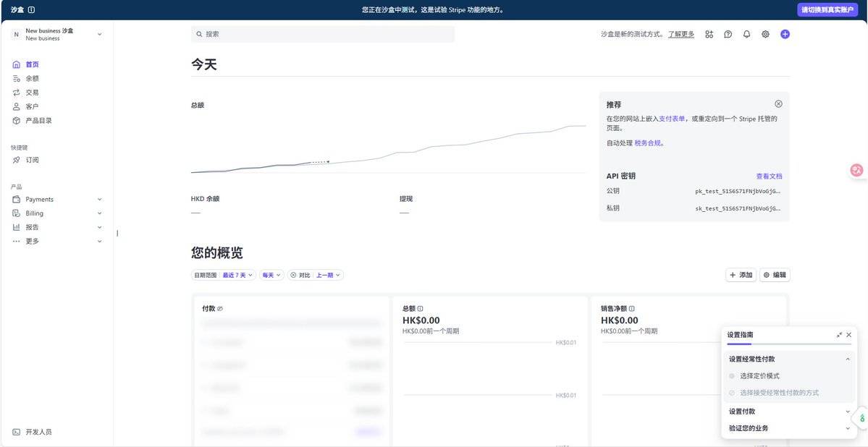Expand the Billing menu chevron
This screenshot has width=868, height=447.
pos(100,213)
